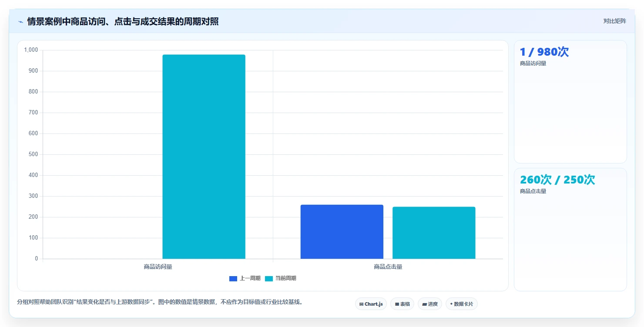Click the pulse icon beside the title
The image size is (644, 327).
point(20,22)
